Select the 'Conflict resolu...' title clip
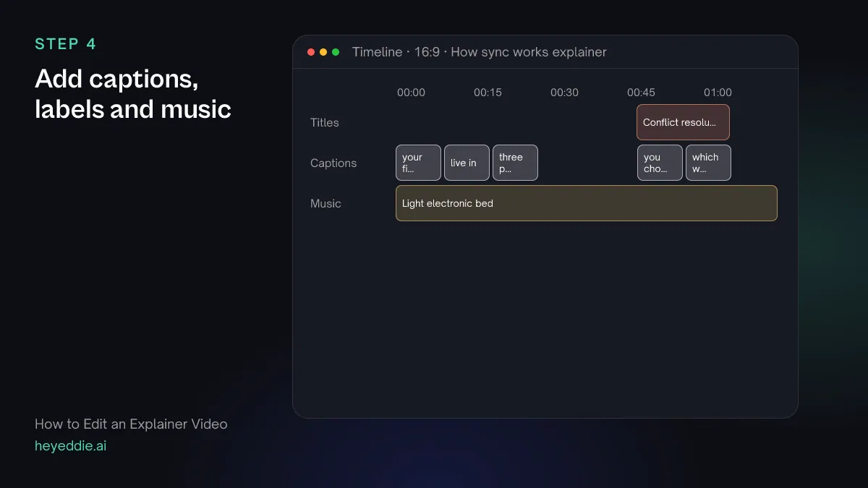 683,122
